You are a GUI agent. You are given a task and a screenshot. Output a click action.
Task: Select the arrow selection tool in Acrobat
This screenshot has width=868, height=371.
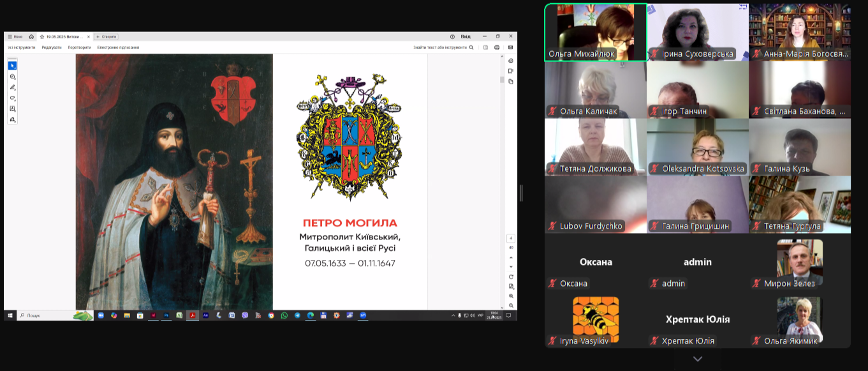[12, 66]
